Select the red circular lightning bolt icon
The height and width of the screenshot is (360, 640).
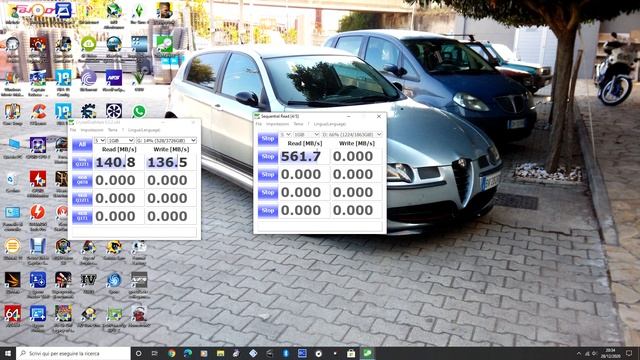[x=38, y=212]
